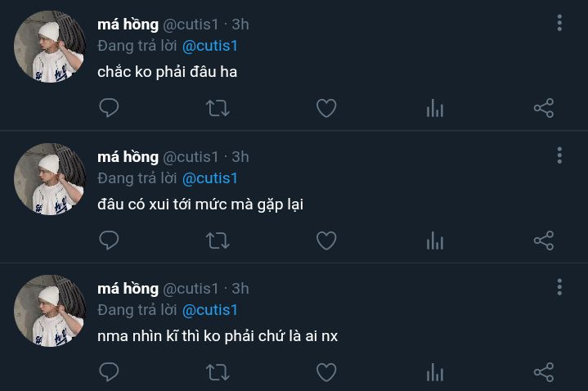The width and height of the screenshot is (588, 391).
Task: Share the "chắc ko phải đâu ha" tweet
Action: click(x=544, y=108)
